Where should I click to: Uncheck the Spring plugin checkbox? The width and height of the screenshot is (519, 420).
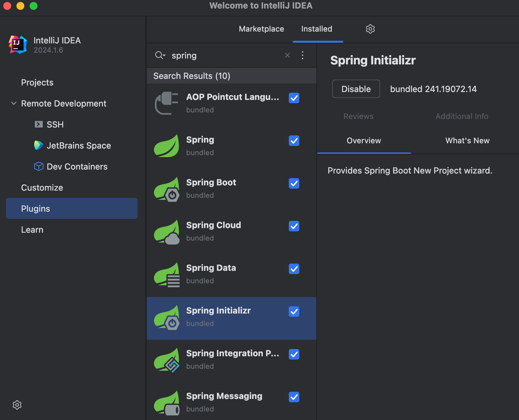294,141
